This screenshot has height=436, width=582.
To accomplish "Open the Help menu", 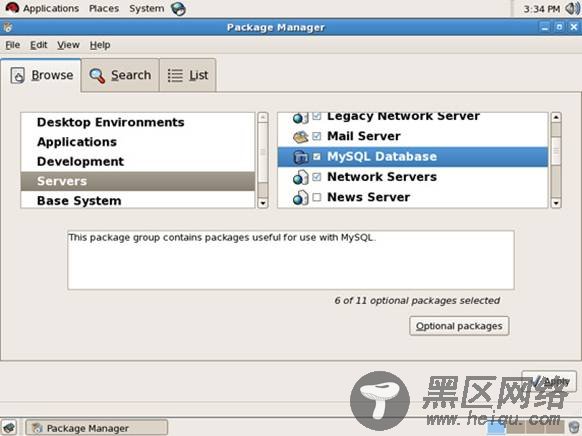I will (100, 45).
